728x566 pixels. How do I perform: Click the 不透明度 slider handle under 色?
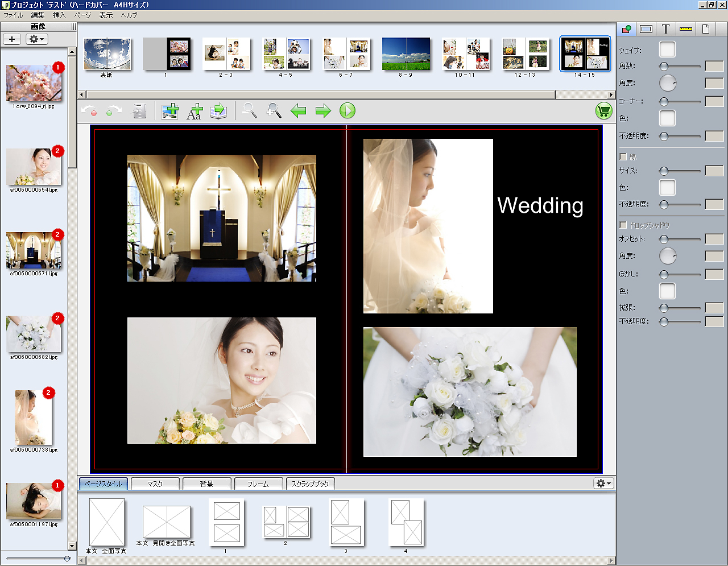(x=664, y=136)
